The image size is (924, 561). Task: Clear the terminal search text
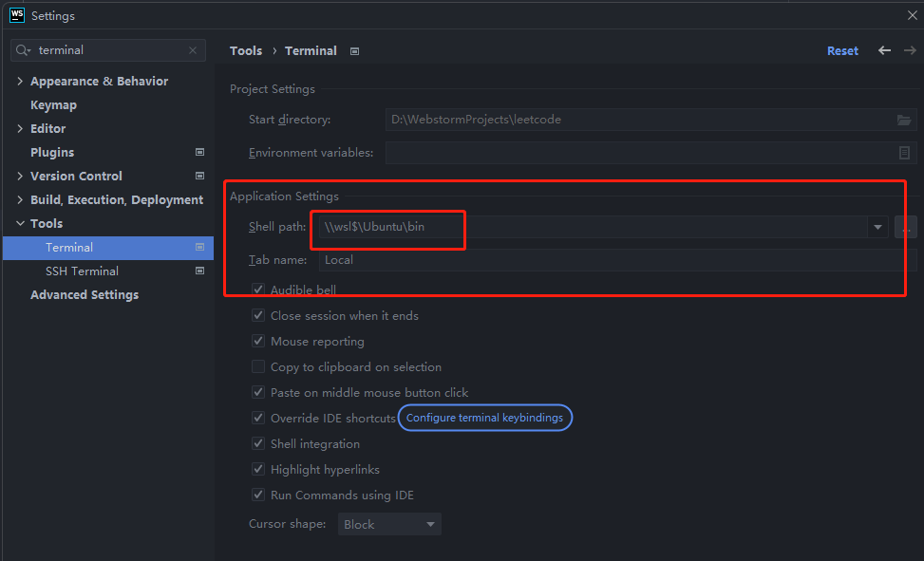click(193, 50)
